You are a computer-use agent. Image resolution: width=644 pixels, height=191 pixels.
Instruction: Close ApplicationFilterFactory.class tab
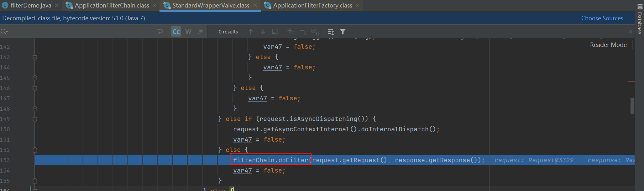358,5
